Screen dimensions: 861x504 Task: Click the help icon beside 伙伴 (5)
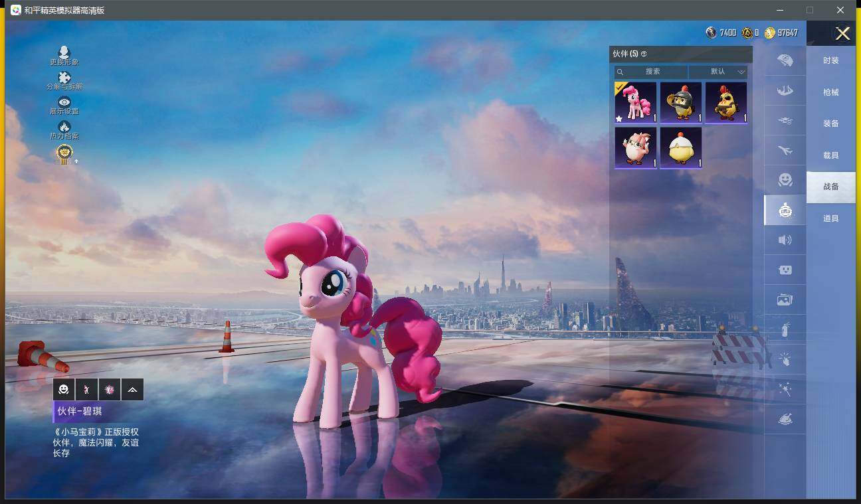(x=644, y=54)
